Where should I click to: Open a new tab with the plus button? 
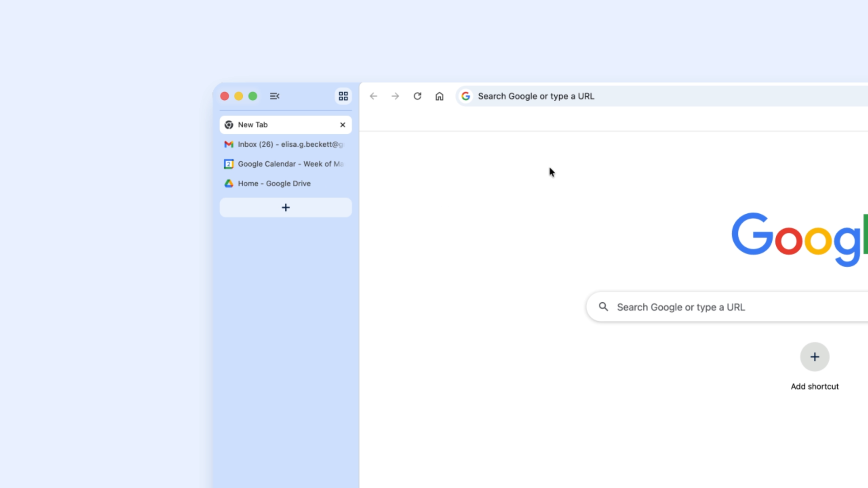(285, 207)
